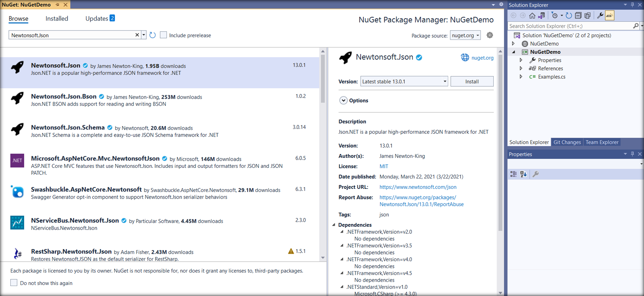Image resolution: width=644 pixels, height=296 pixels.
Task: Open Properties via the wrench toolbar icon
Action: pos(600,16)
